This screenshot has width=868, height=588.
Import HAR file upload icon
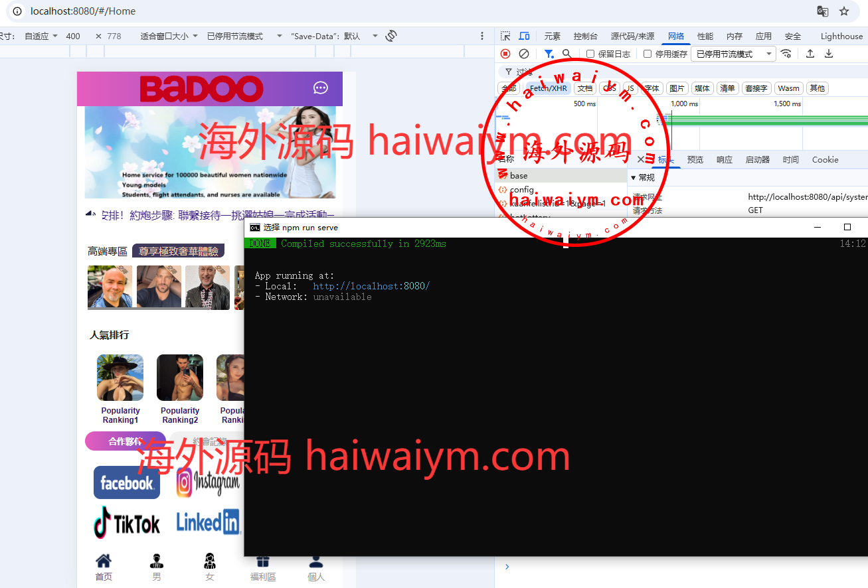click(x=810, y=54)
